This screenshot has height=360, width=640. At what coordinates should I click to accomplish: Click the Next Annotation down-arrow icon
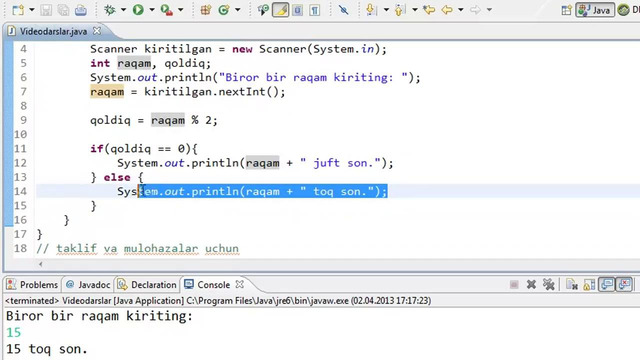click(371, 10)
